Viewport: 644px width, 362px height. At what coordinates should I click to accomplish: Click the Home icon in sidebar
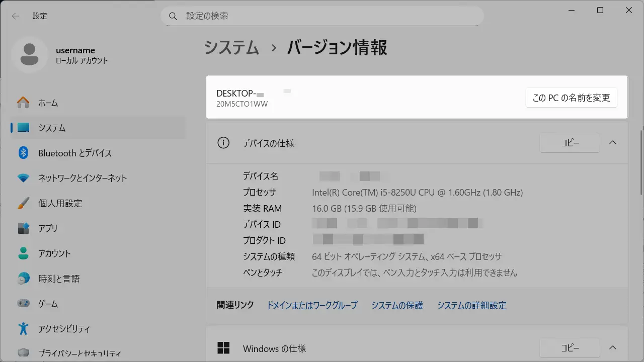23,103
